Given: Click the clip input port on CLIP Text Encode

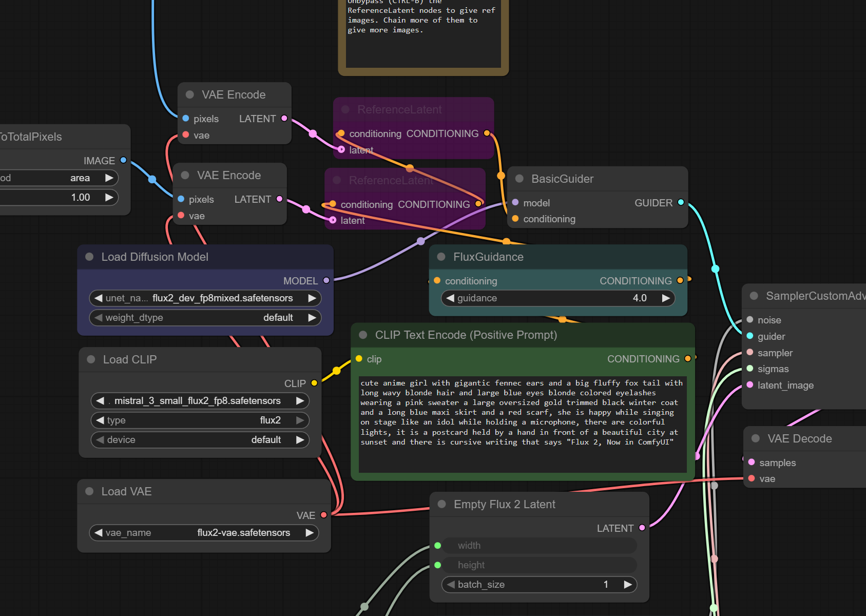Looking at the screenshot, I should tap(359, 358).
